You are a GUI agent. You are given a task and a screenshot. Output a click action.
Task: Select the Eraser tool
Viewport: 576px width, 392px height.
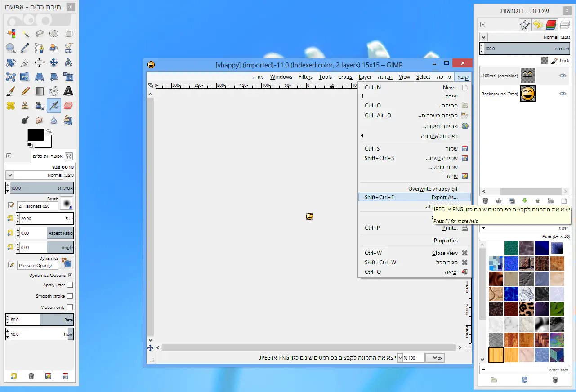68,106
